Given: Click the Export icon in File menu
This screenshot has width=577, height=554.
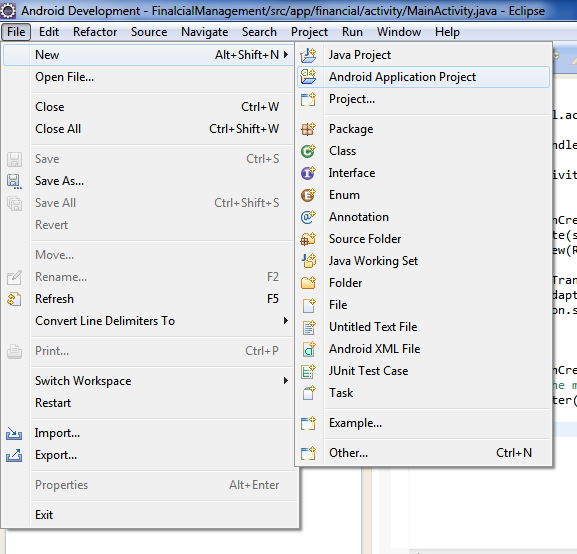Looking at the screenshot, I should [x=14, y=456].
